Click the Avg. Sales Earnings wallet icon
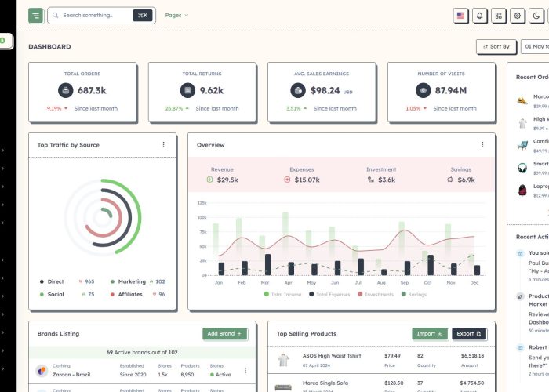The image size is (549, 392). [298, 90]
